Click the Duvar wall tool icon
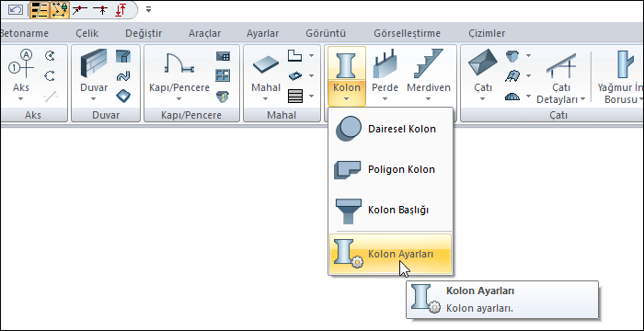The height and width of the screenshot is (331, 644). tap(94, 63)
